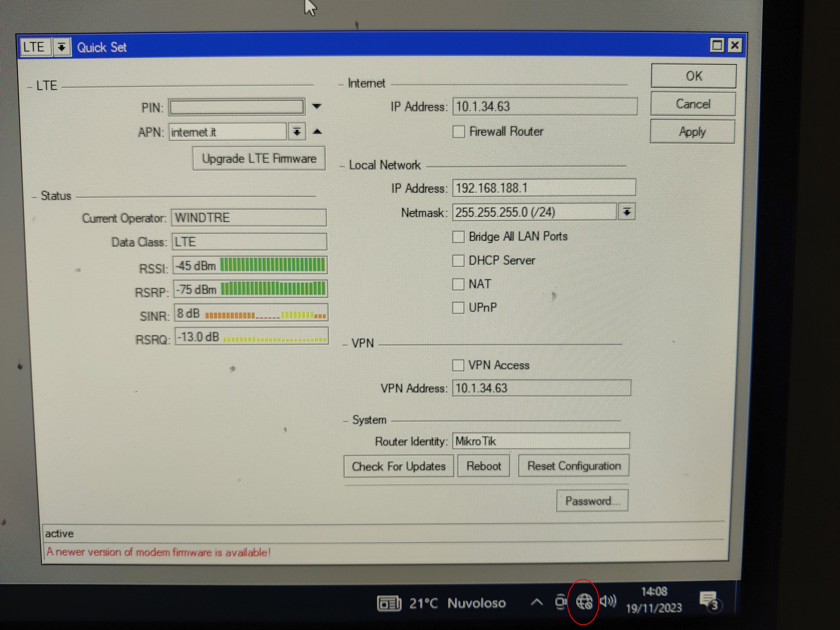Edit the APN text field
Viewport: 840px width, 630px height.
[228, 132]
